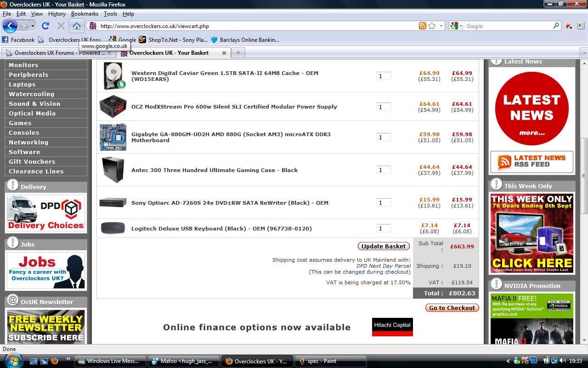This screenshot has height=368, width=588.
Task: Click the network connection tray icon
Action: 554,361
